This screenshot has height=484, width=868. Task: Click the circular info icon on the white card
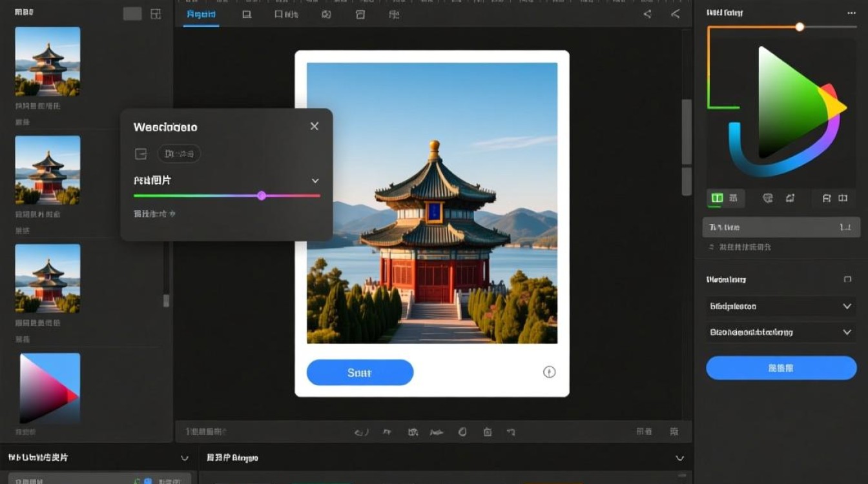point(549,372)
